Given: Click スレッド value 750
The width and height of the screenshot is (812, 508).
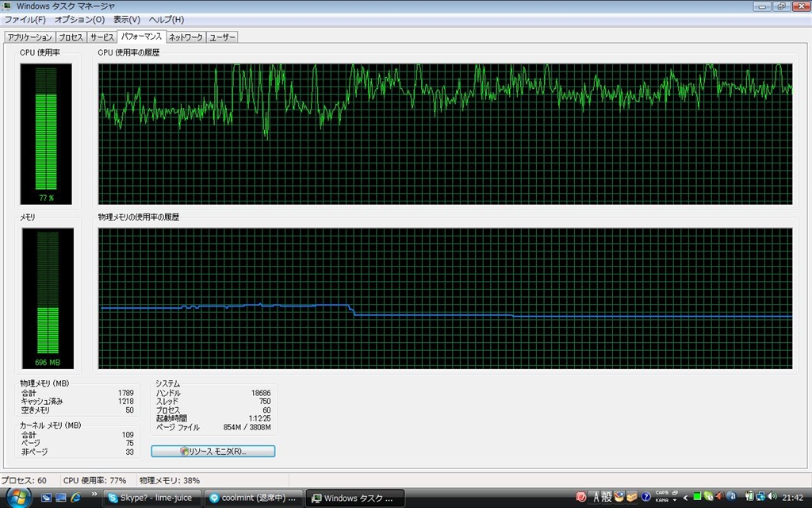Looking at the screenshot, I should [265, 401].
